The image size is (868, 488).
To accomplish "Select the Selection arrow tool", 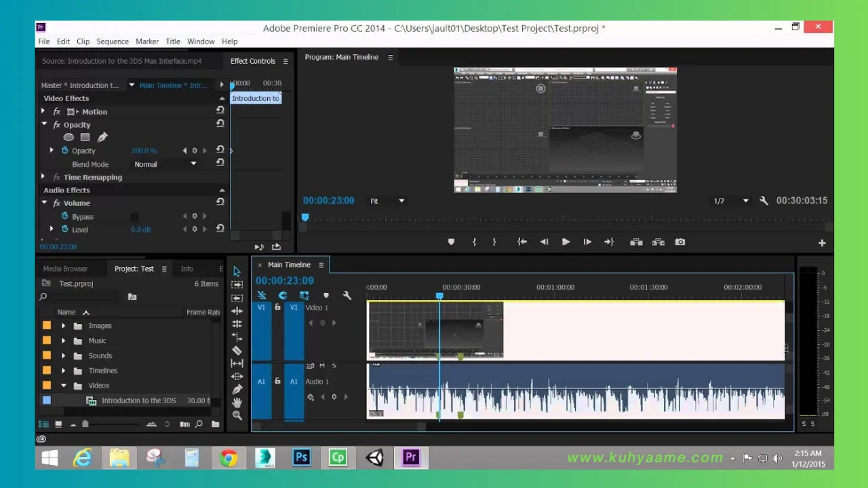I will 237,271.
